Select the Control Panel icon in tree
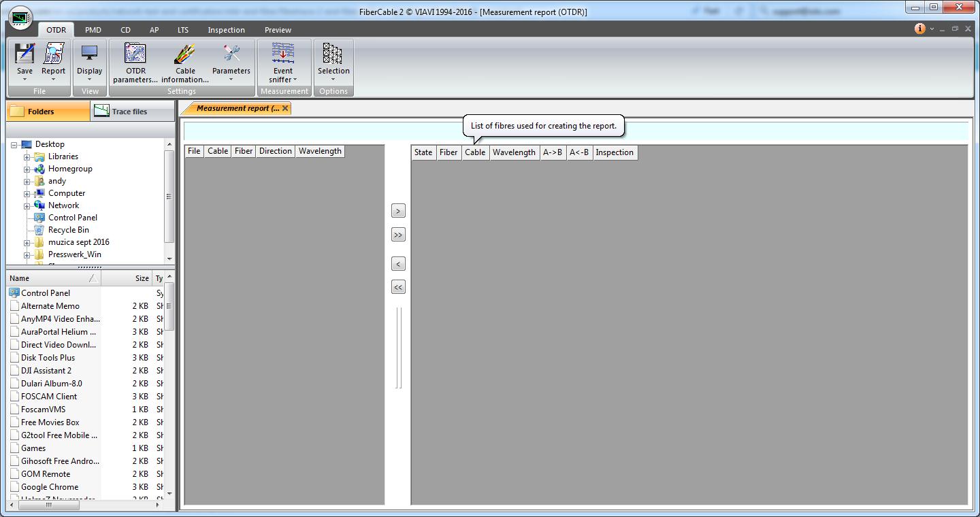980x517 pixels. click(39, 218)
